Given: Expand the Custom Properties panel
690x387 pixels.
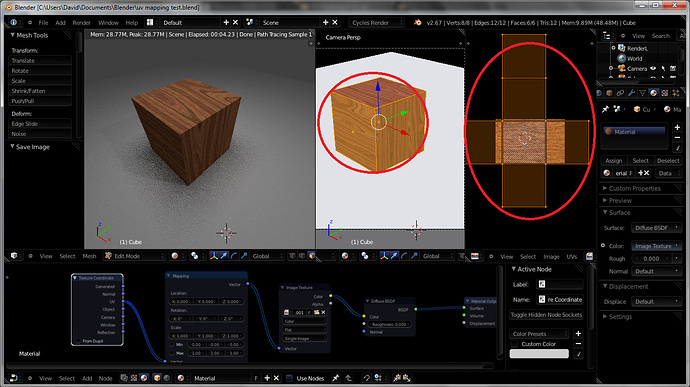Looking at the screenshot, I should pos(605,188).
